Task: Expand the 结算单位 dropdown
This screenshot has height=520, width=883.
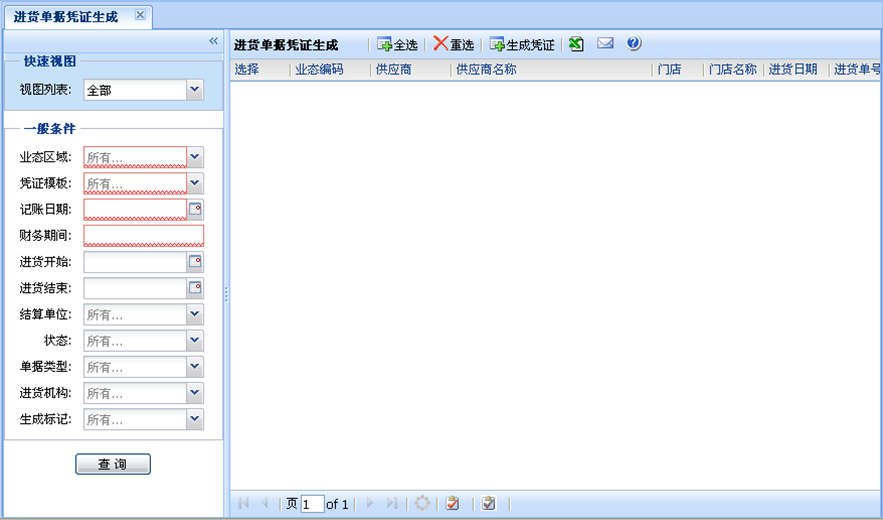Action: coord(195,314)
